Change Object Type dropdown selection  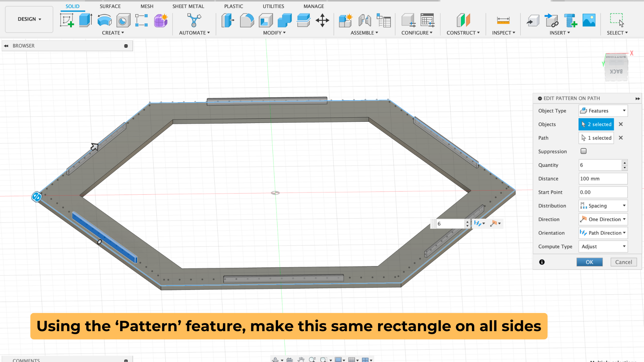coord(603,111)
